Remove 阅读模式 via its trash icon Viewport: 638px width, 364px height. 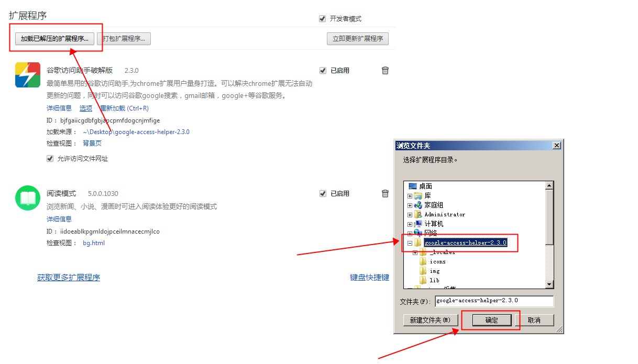point(385,193)
